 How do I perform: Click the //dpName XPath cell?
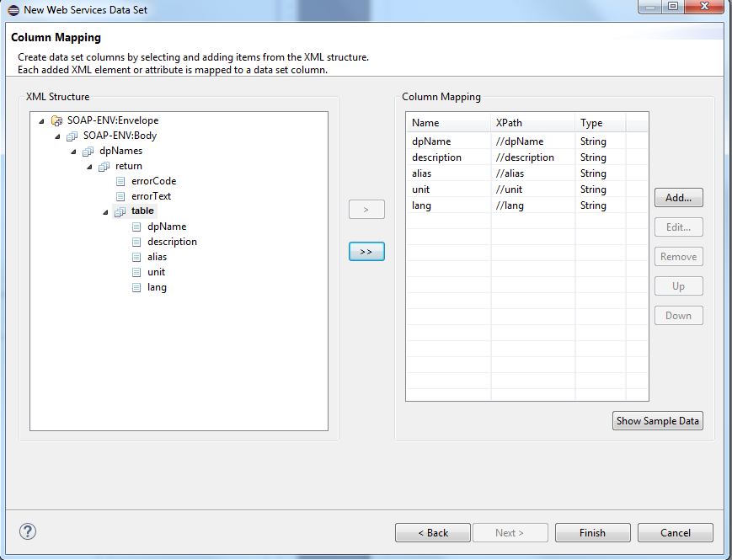532,141
